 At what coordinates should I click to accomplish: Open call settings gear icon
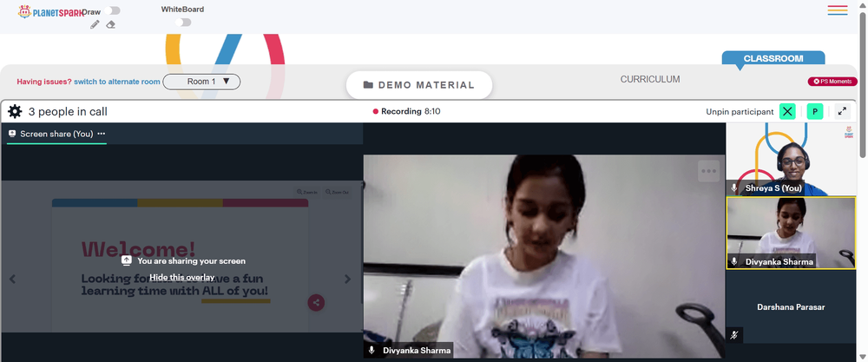click(x=15, y=112)
